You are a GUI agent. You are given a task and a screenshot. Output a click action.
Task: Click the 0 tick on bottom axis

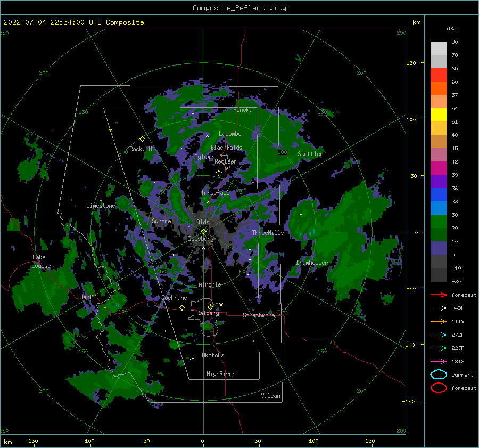pos(203,441)
